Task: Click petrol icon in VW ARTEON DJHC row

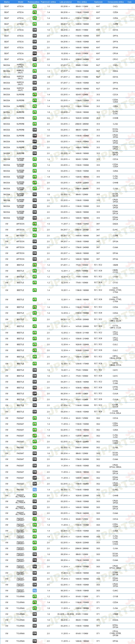Action: (x=35, y=230)
